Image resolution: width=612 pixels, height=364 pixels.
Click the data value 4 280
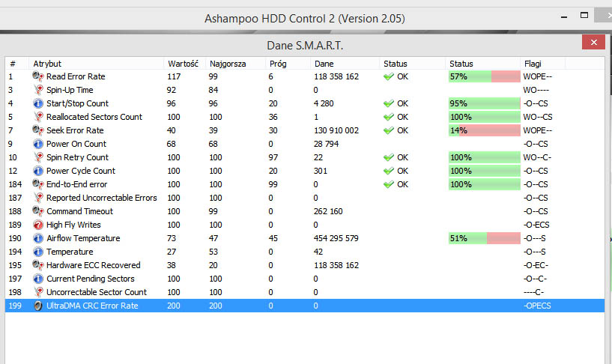324,103
